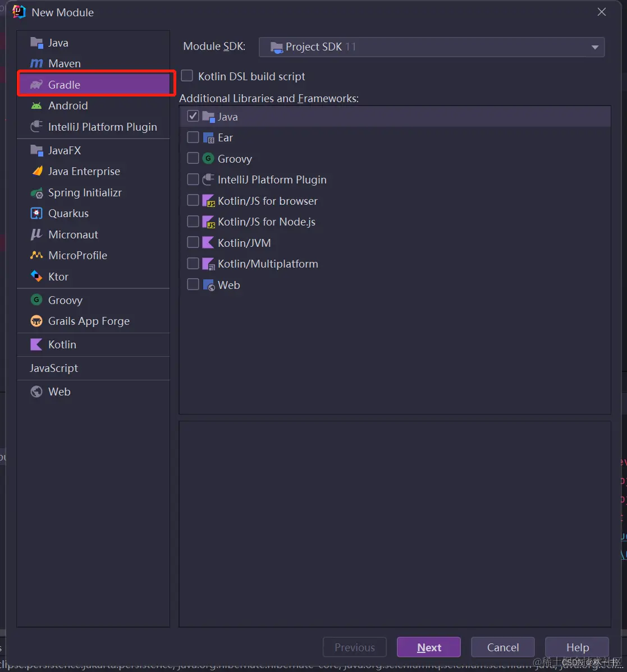The width and height of the screenshot is (627, 672).
Task: Click the Cancel button
Action: tap(503, 647)
